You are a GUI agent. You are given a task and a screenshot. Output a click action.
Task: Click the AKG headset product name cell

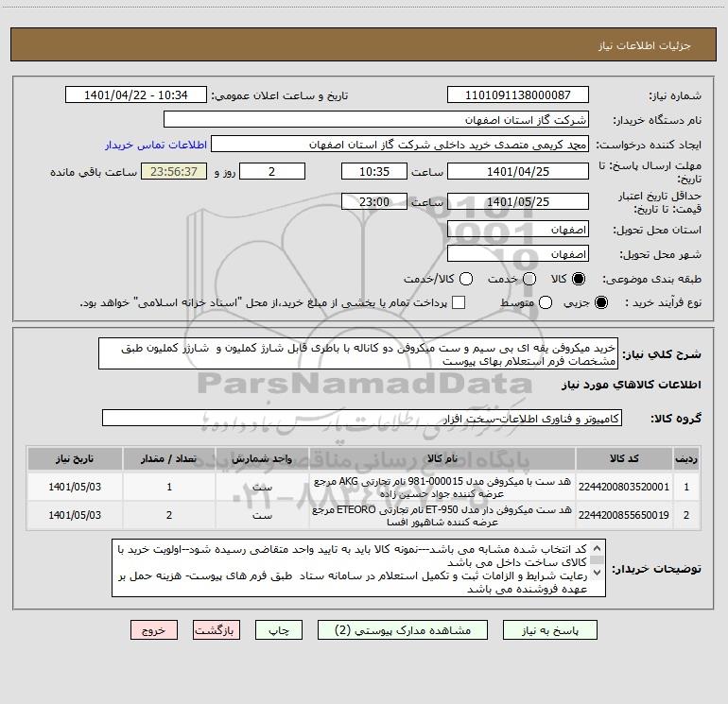click(442, 487)
